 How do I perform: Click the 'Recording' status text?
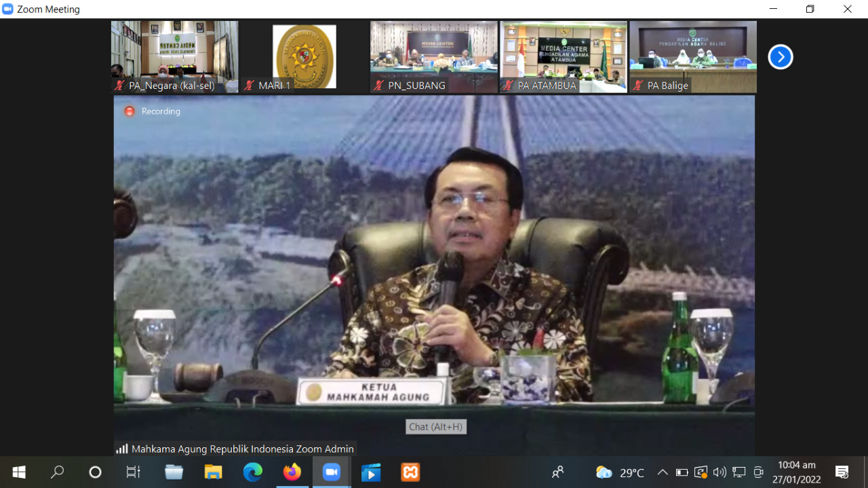click(161, 111)
